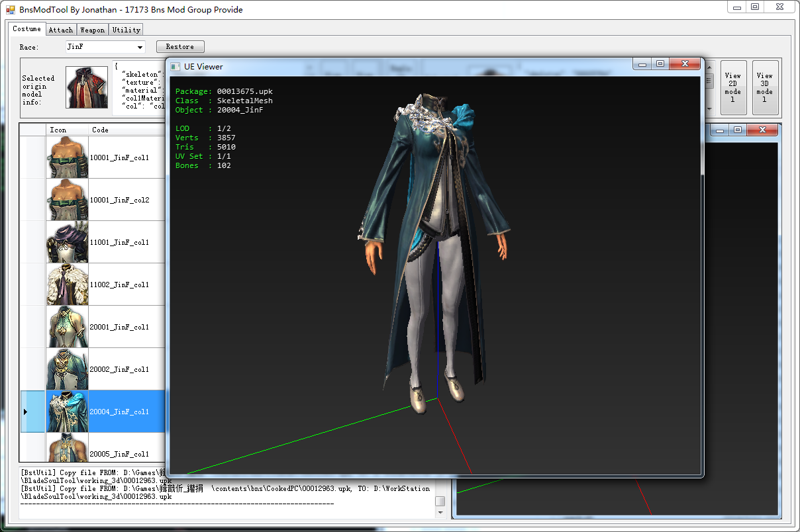The image size is (800, 532).
Task: Click the Restore button
Action: [x=180, y=47]
